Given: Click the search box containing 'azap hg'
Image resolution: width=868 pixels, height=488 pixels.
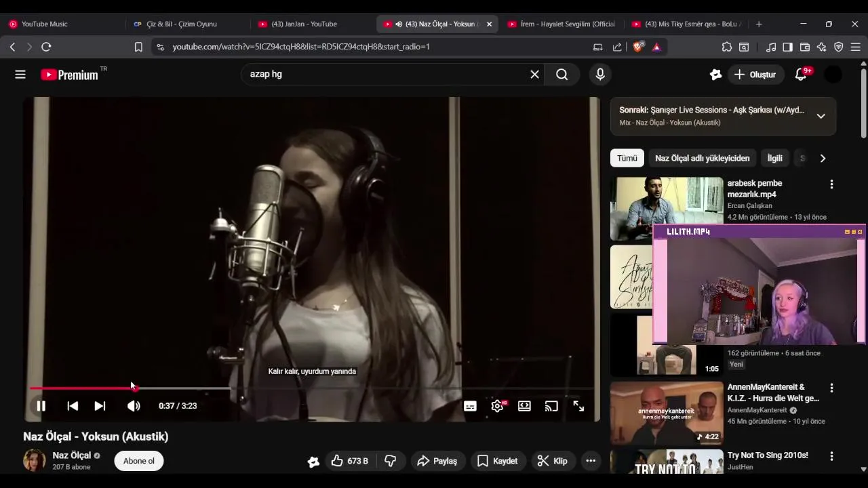Looking at the screenshot, I should pos(387,75).
